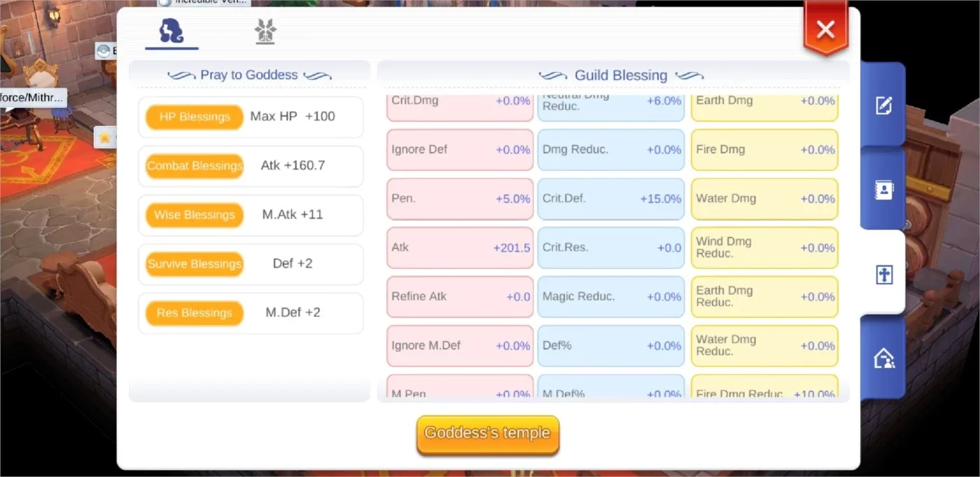
Task: Select the Earth Dmg Reduc. cell
Action: pos(764,297)
